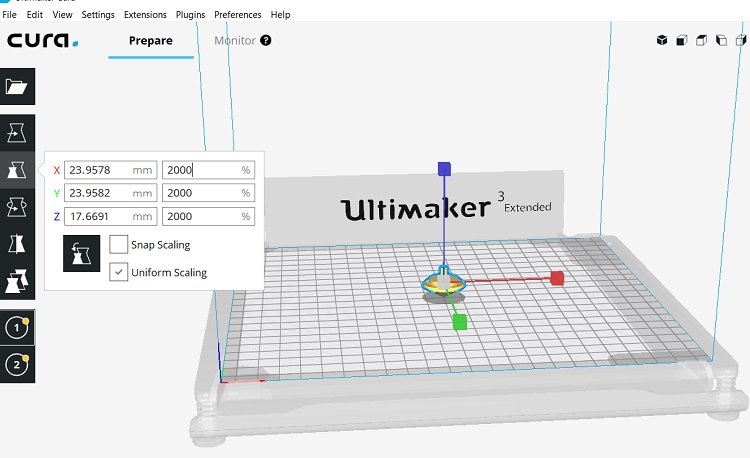750x458 pixels.
Task: Open the View menu
Action: (62, 15)
